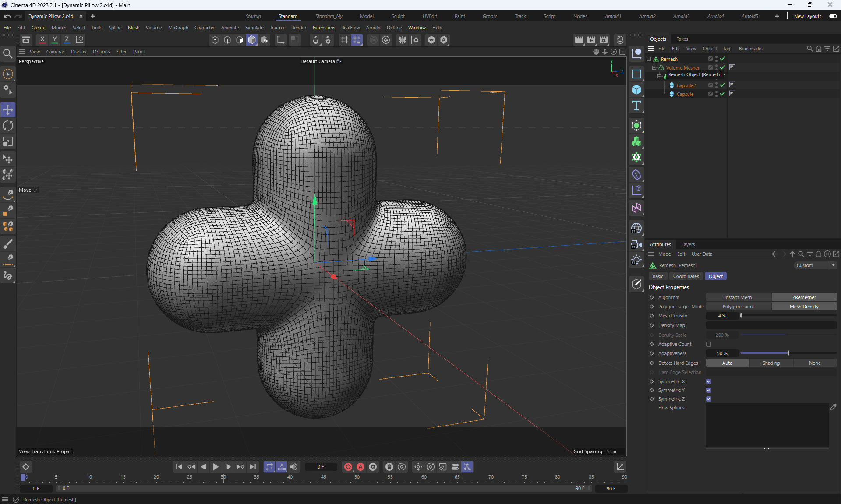
Task: Select the Instant Mesh algorithm button
Action: pyautogui.click(x=738, y=297)
